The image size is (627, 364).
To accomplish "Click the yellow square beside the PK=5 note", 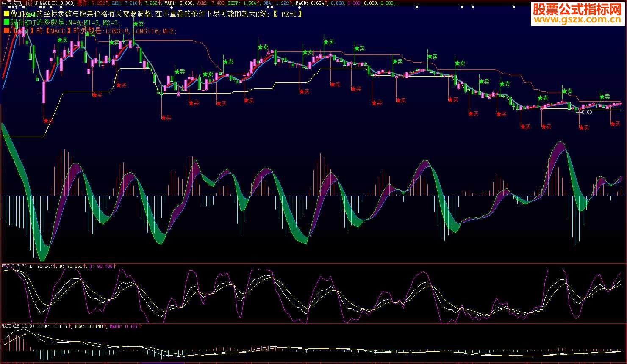I will coord(6,14).
